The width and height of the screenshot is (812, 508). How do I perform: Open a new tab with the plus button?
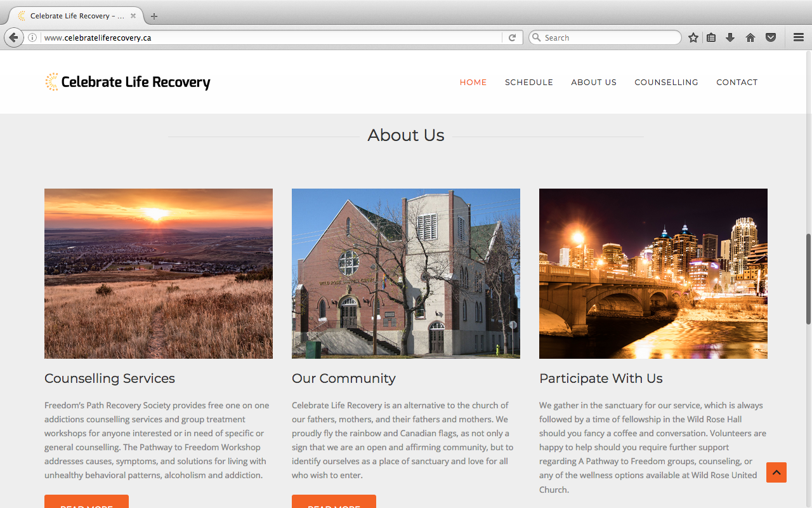click(x=154, y=16)
